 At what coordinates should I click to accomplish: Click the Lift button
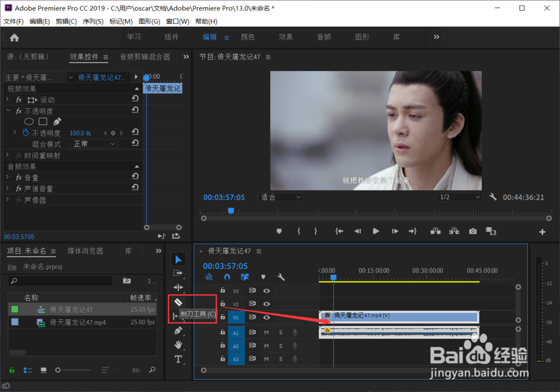tap(435, 231)
